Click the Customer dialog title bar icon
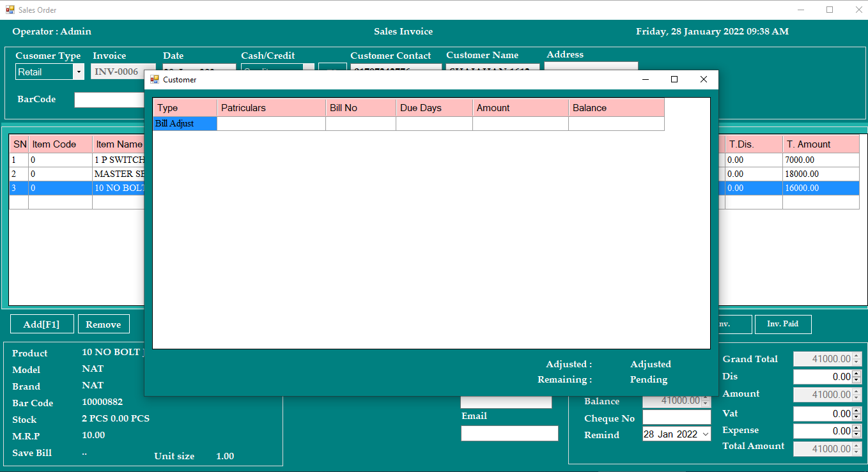868x472 pixels. click(x=153, y=79)
